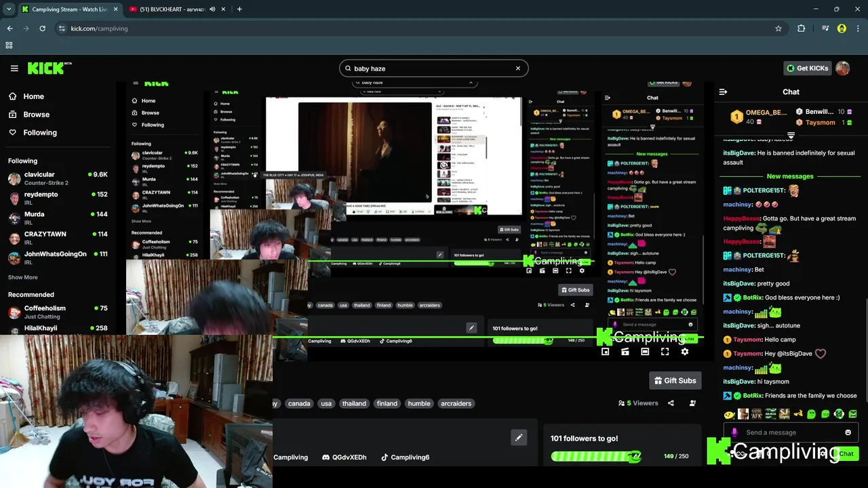Image resolution: width=868 pixels, height=488 pixels.
Task: Share the stream via share icon
Action: [x=671, y=403]
